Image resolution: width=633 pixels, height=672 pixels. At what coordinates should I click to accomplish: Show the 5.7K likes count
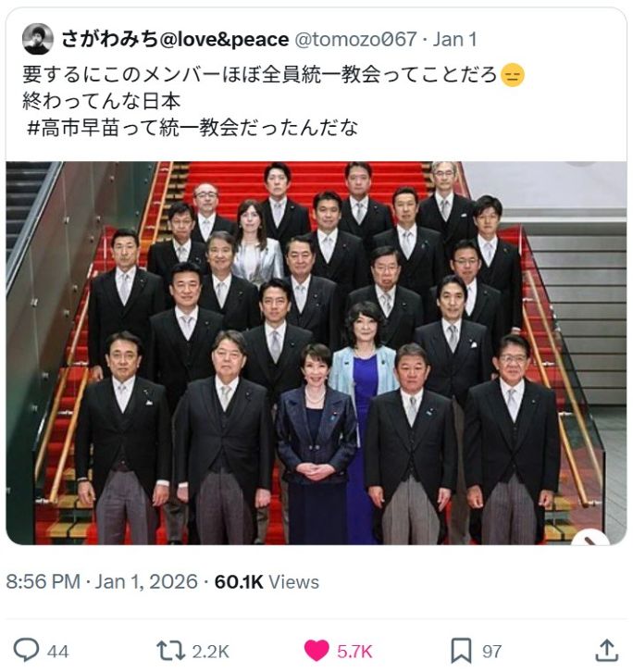tap(354, 652)
